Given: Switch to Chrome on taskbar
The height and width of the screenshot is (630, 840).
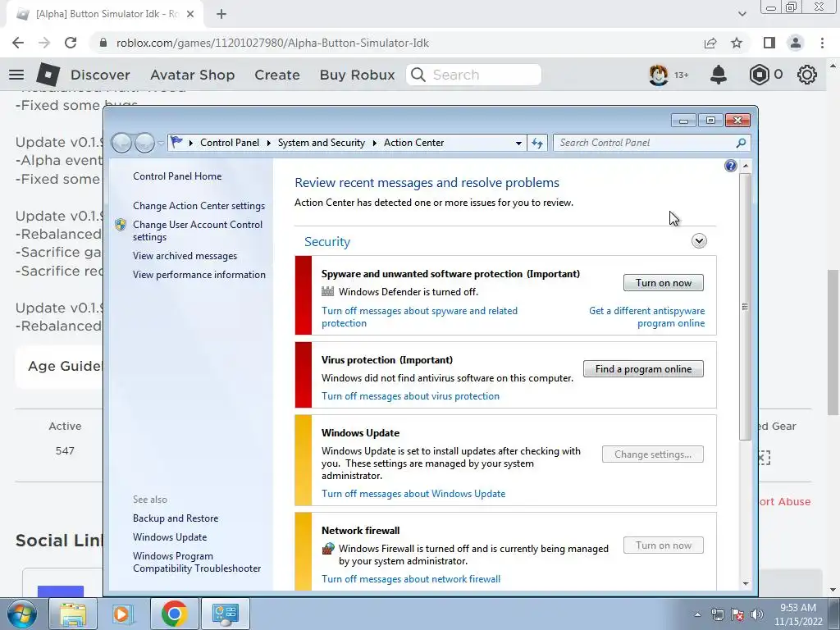Looking at the screenshot, I should click(174, 614).
